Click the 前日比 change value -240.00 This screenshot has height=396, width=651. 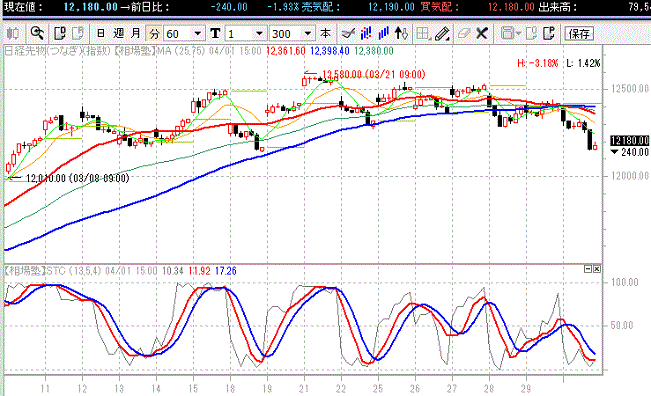pyautogui.click(x=229, y=7)
